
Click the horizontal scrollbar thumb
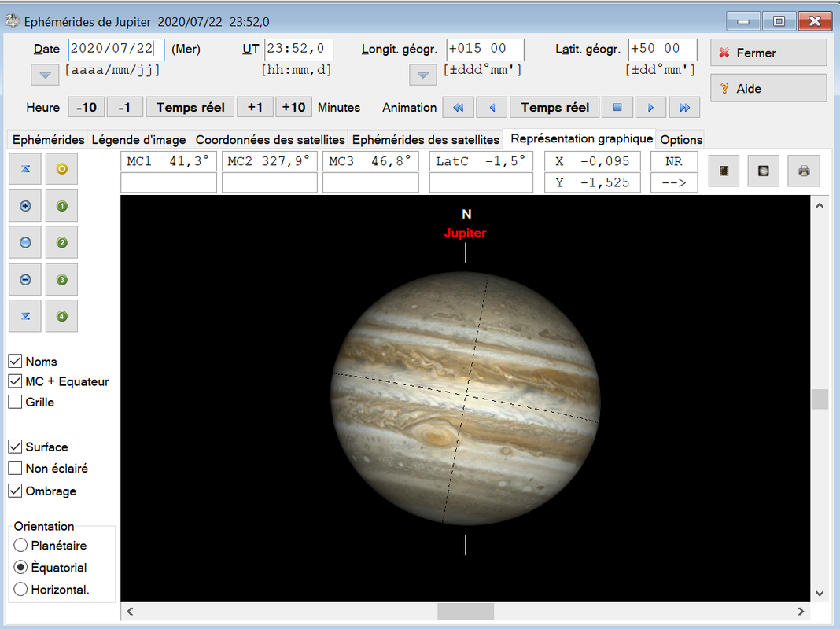(x=466, y=612)
